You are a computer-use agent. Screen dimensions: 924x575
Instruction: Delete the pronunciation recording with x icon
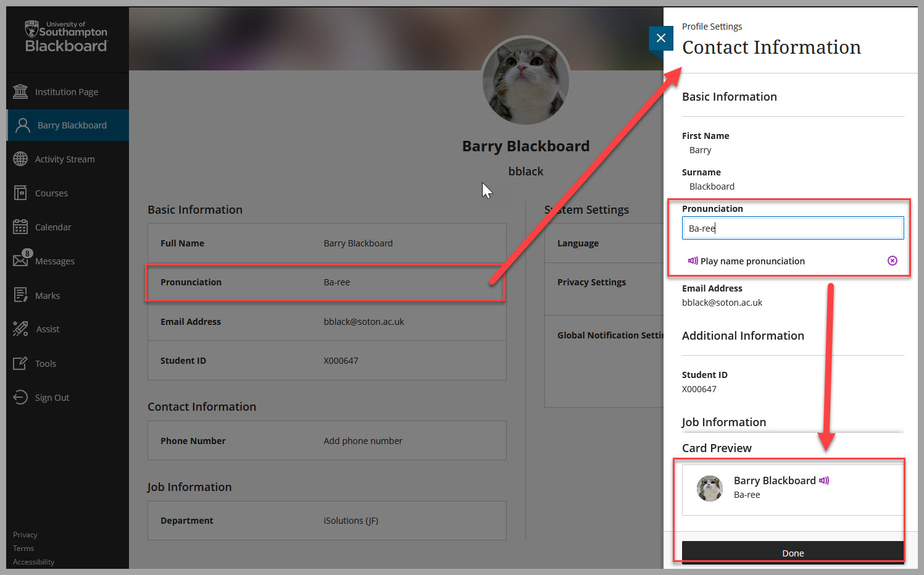coord(892,261)
